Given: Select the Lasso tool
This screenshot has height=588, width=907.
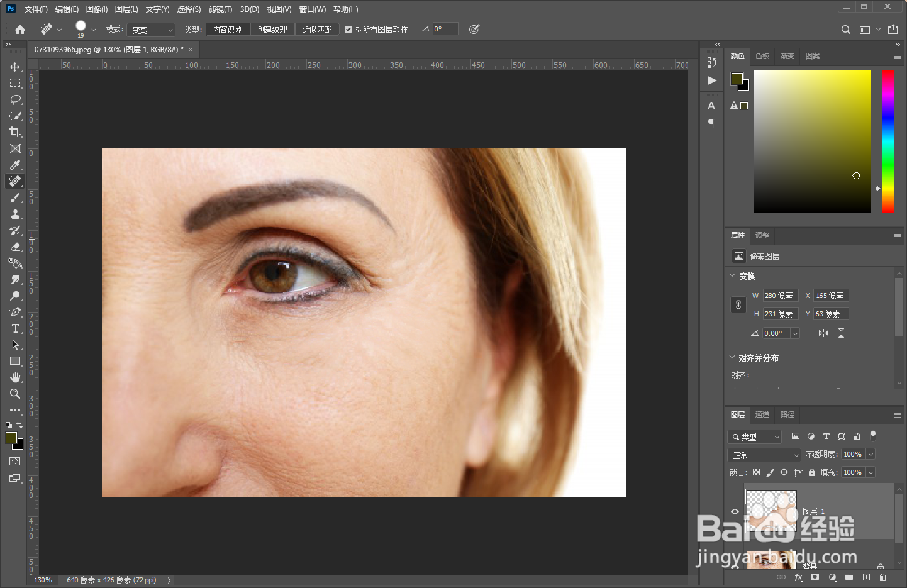Looking at the screenshot, I should [x=15, y=99].
